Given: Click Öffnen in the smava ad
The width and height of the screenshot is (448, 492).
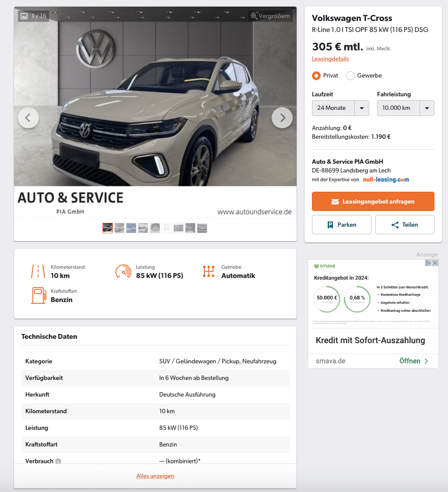Looking at the screenshot, I should point(413,361).
